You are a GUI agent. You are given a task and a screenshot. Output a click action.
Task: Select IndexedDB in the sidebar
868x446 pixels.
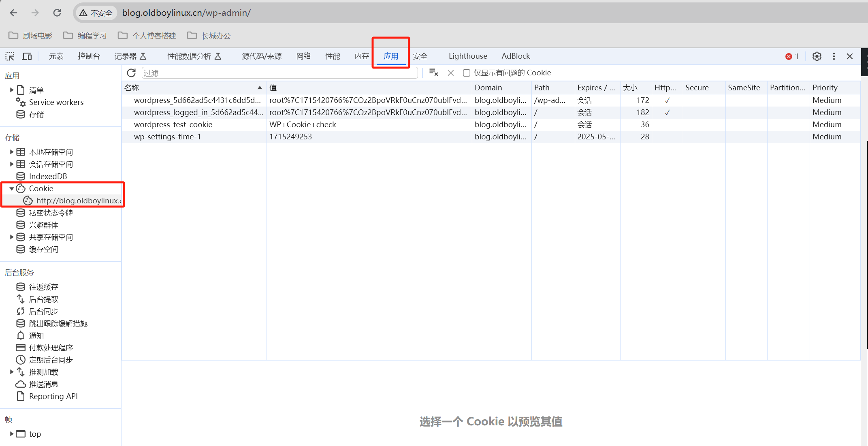point(48,176)
